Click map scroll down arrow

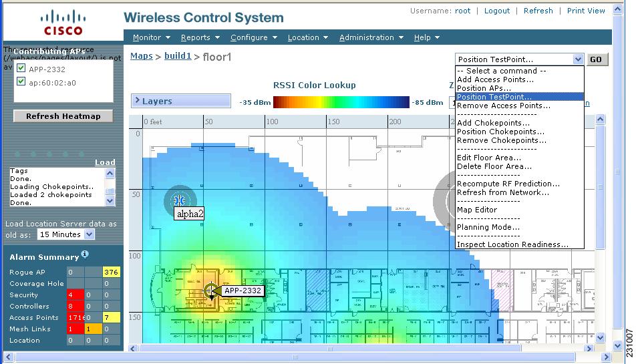601,337
